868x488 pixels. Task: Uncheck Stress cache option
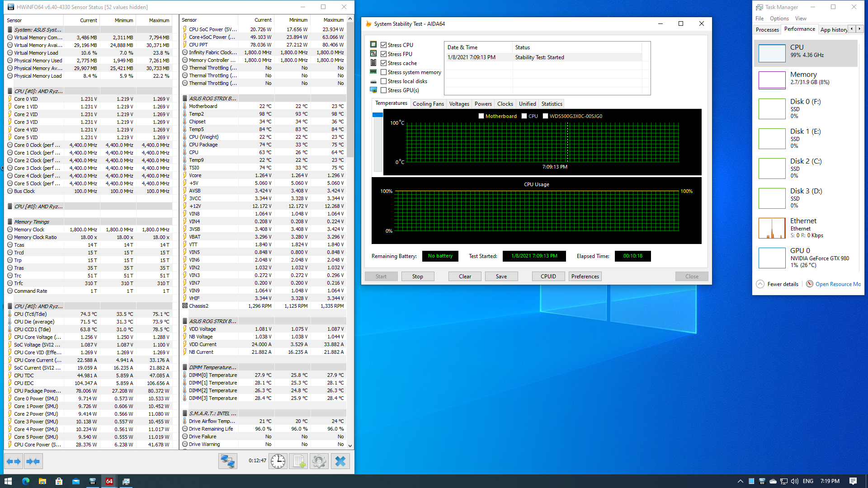(x=384, y=63)
